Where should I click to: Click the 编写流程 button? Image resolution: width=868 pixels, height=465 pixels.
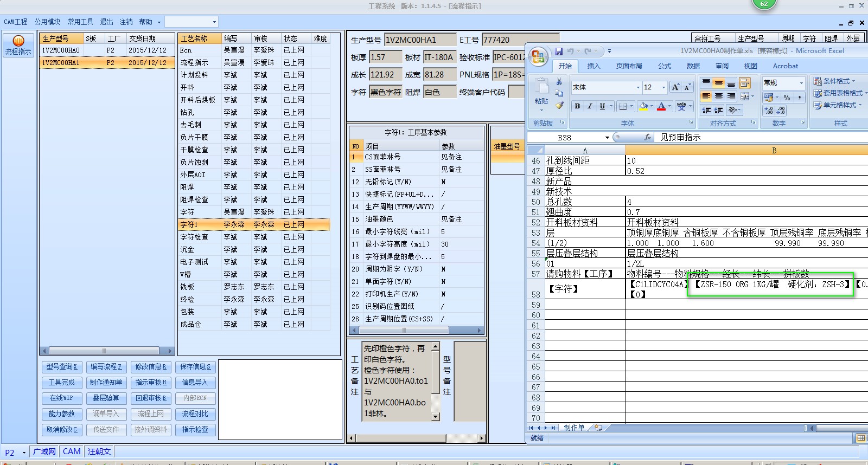pyautogui.click(x=106, y=367)
